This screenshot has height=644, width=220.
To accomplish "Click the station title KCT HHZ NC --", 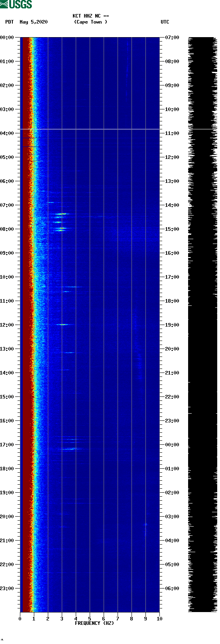I will [91, 16].
